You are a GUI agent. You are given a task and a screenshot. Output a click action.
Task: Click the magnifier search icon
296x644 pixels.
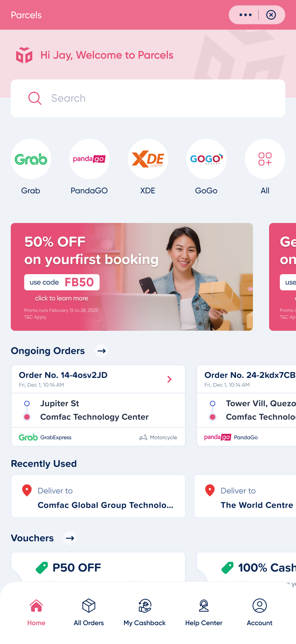35,98
